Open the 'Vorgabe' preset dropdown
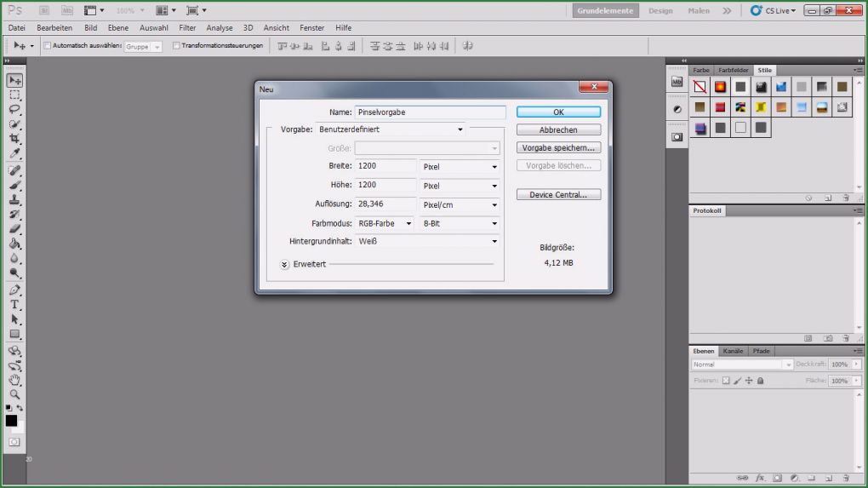The height and width of the screenshot is (488, 868). point(391,130)
